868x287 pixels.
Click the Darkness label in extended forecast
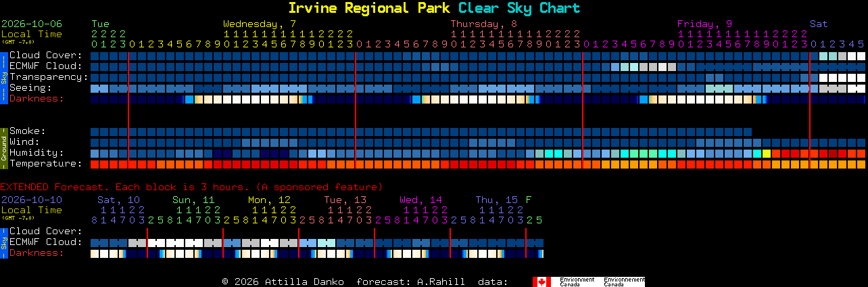(37, 253)
